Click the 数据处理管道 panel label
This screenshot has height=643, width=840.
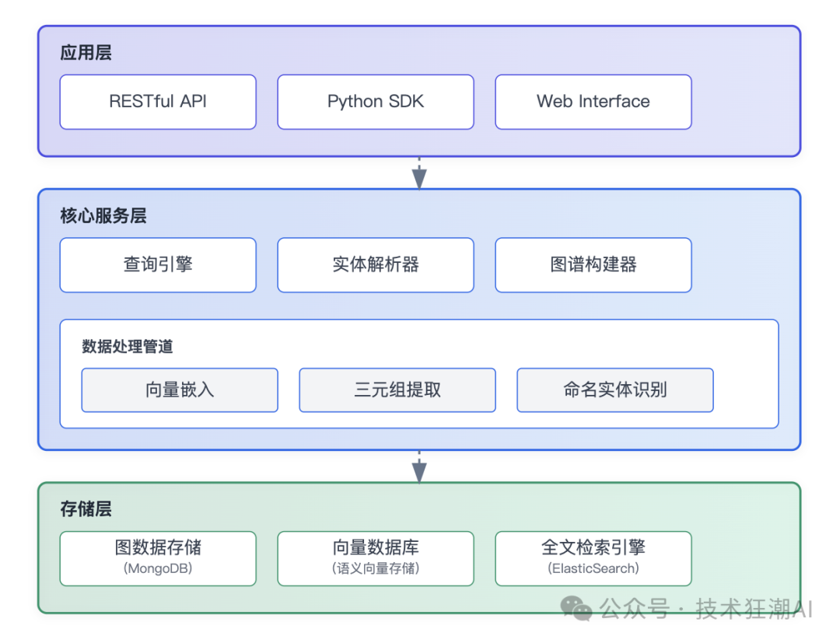[x=128, y=347]
